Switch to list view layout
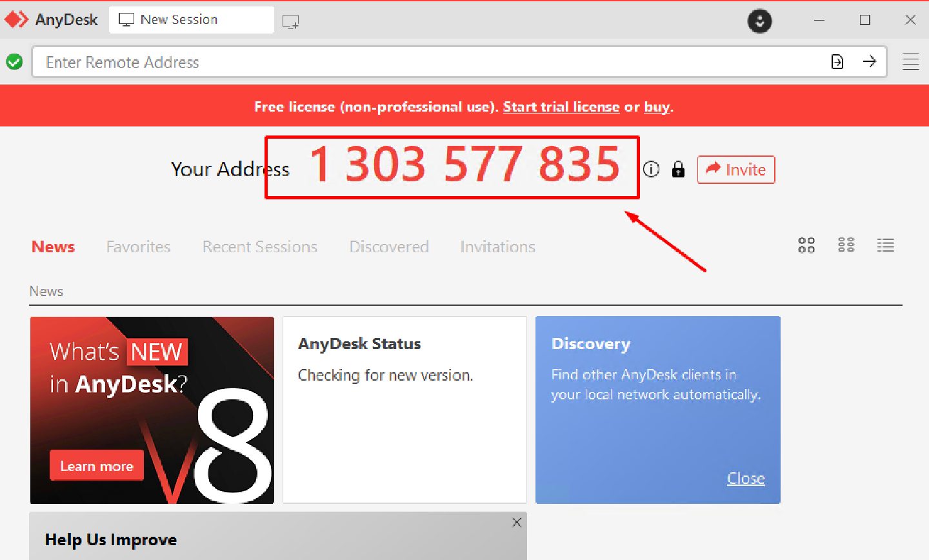The image size is (929, 560). [886, 245]
